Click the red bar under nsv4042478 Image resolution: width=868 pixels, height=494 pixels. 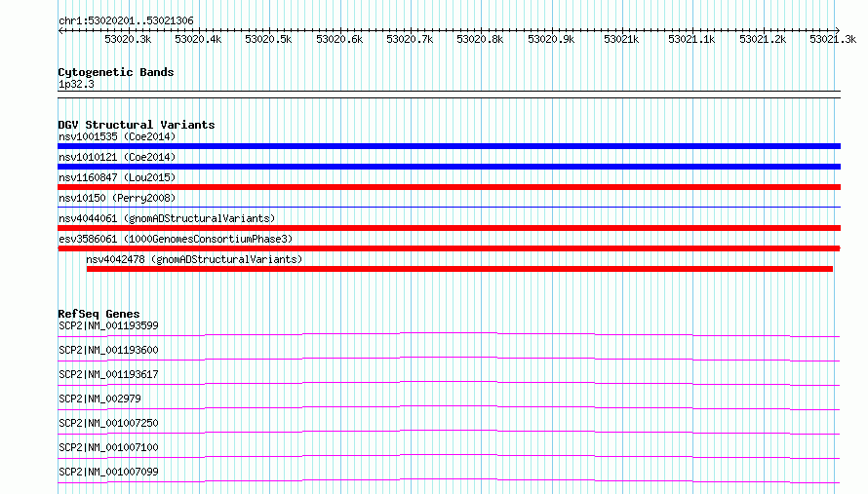[459, 269]
